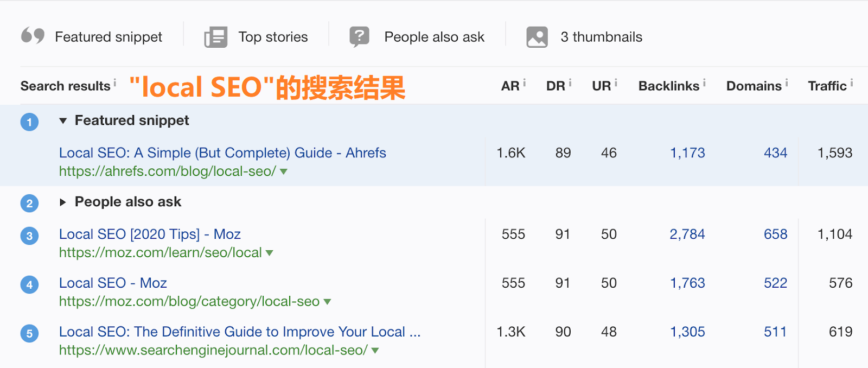Click the 2,784 backlinks count for Moz
Image resolution: width=868 pixels, height=368 pixels.
tap(687, 234)
